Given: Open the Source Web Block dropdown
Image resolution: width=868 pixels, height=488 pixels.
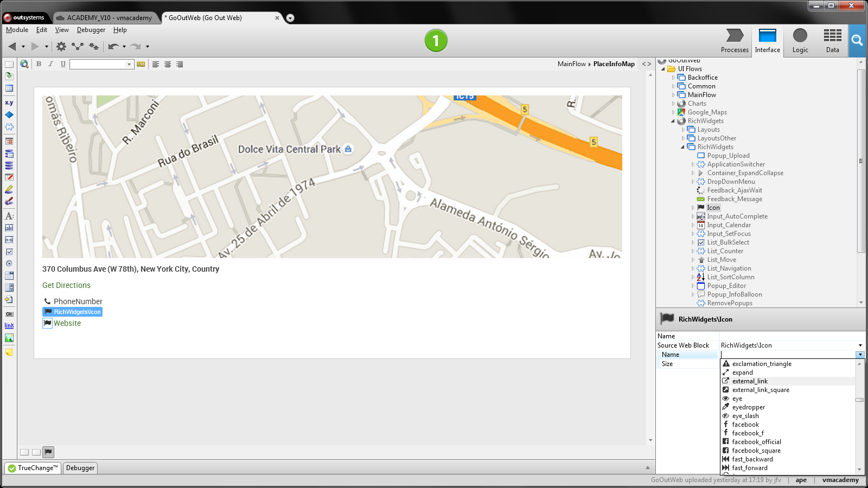Looking at the screenshot, I should pos(860,345).
